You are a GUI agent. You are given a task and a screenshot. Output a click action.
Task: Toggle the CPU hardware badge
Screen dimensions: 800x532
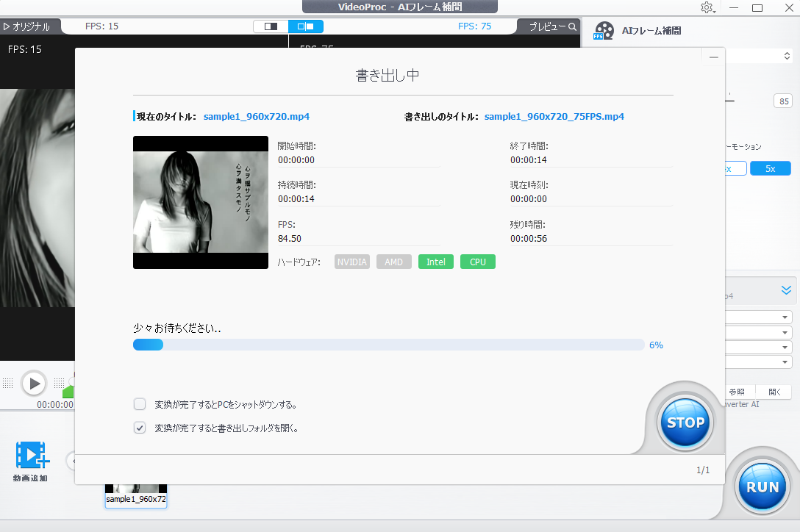point(477,262)
